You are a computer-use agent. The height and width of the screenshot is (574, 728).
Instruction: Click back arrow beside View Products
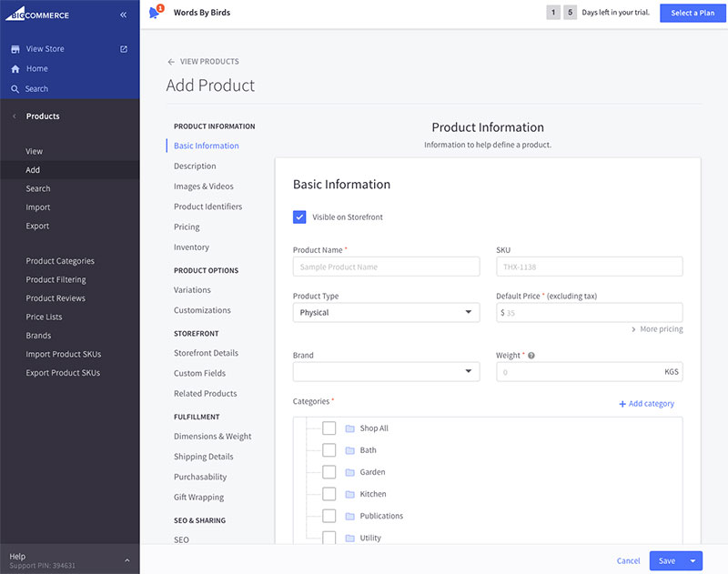tap(171, 62)
